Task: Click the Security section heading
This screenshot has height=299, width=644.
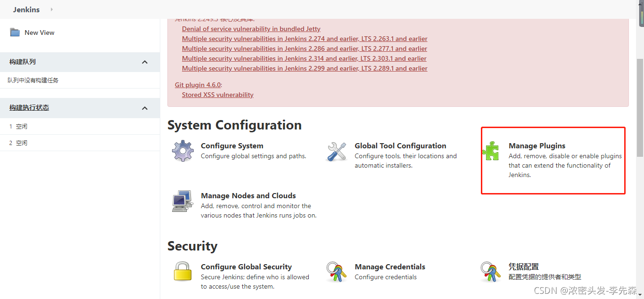Action: click(192, 246)
